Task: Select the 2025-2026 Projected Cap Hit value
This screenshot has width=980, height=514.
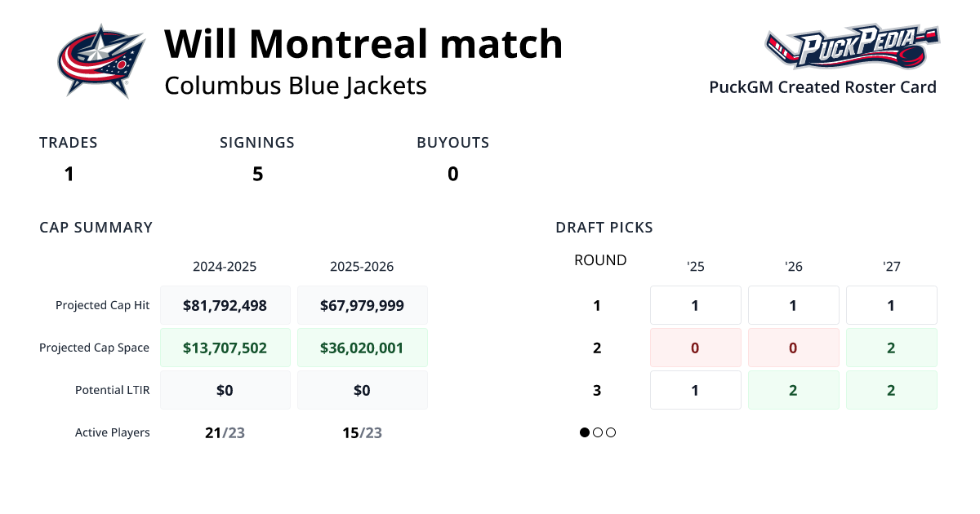Action: click(363, 305)
